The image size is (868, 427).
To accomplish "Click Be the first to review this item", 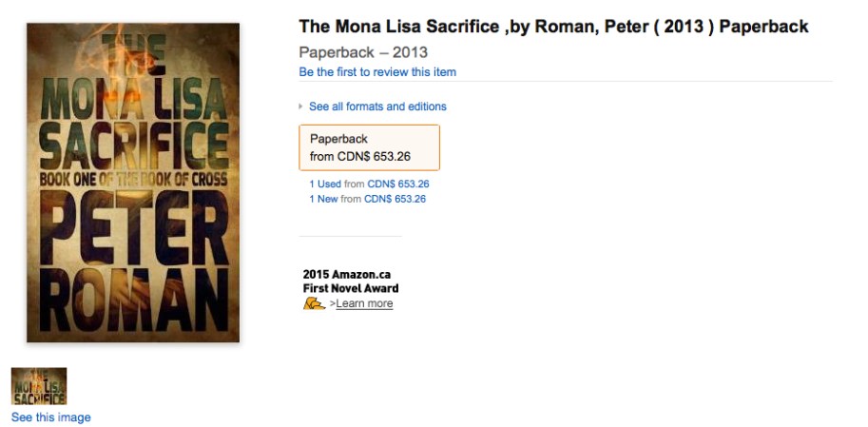I will click(x=377, y=72).
